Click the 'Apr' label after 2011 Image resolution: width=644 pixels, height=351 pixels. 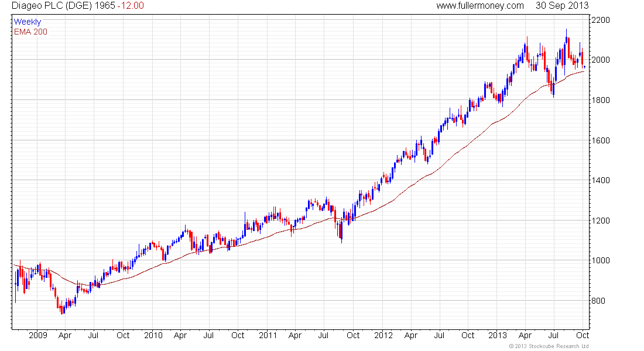click(x=295, y=336)
